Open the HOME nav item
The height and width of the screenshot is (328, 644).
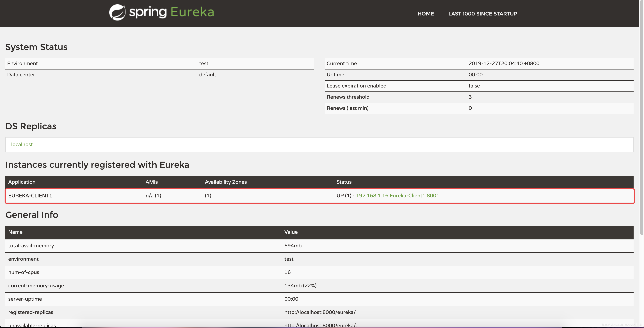point(426,14)
